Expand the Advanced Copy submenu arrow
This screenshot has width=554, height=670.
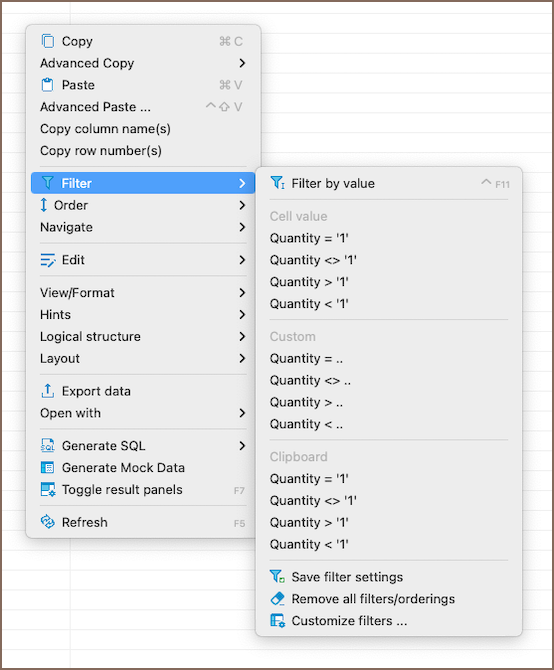[242, 63]
